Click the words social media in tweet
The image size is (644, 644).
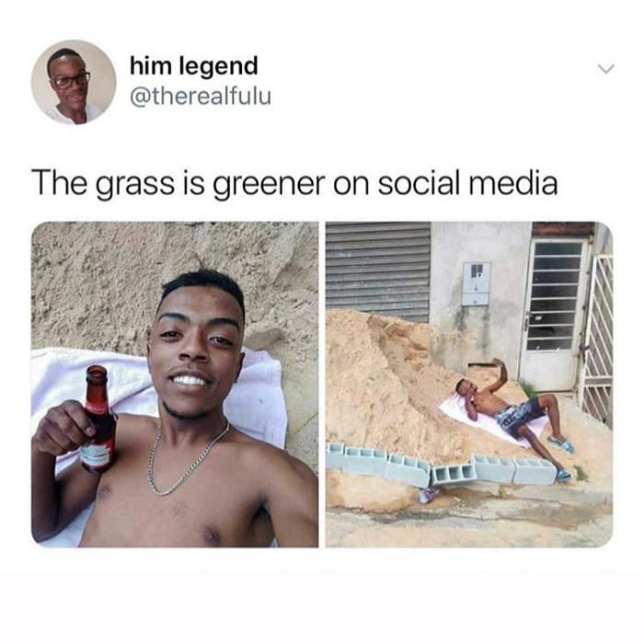[x=467, y=183]
